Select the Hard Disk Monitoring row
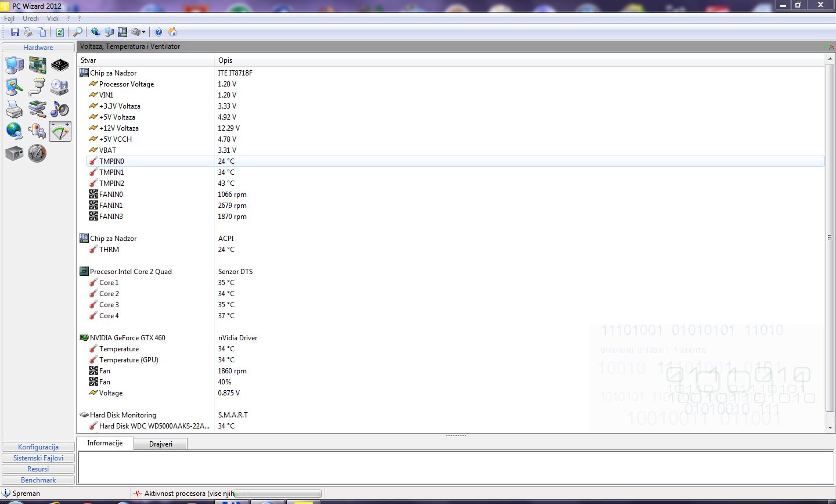Image resolution: width=836 pixels, height=504 pixels. (x=451, y=415)
